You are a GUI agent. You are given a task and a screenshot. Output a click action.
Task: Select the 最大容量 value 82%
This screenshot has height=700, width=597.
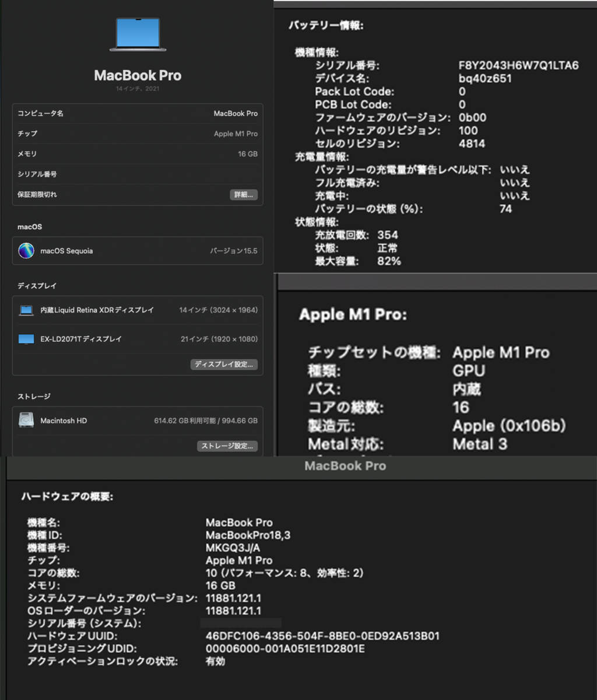[x=389, y=261]
